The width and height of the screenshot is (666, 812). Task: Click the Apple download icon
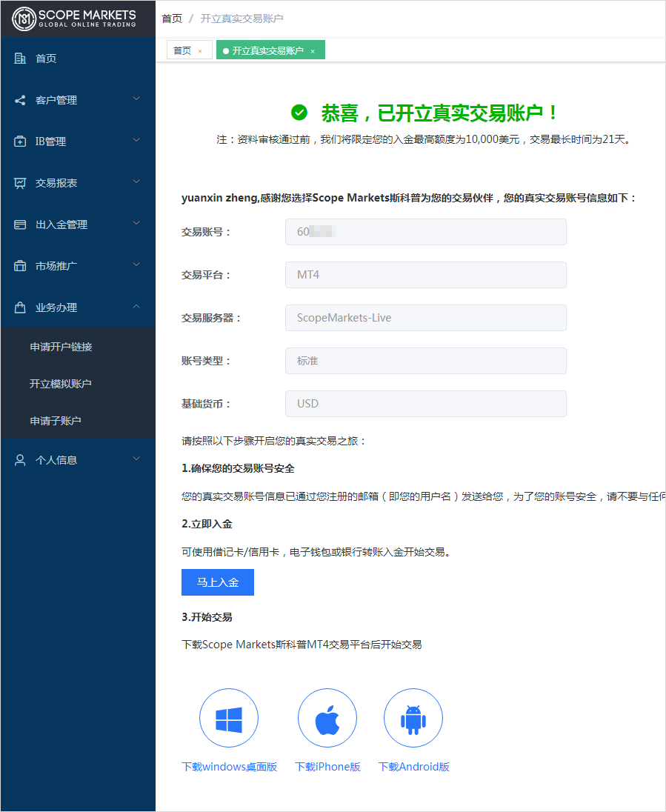click(x=327, y=717)
